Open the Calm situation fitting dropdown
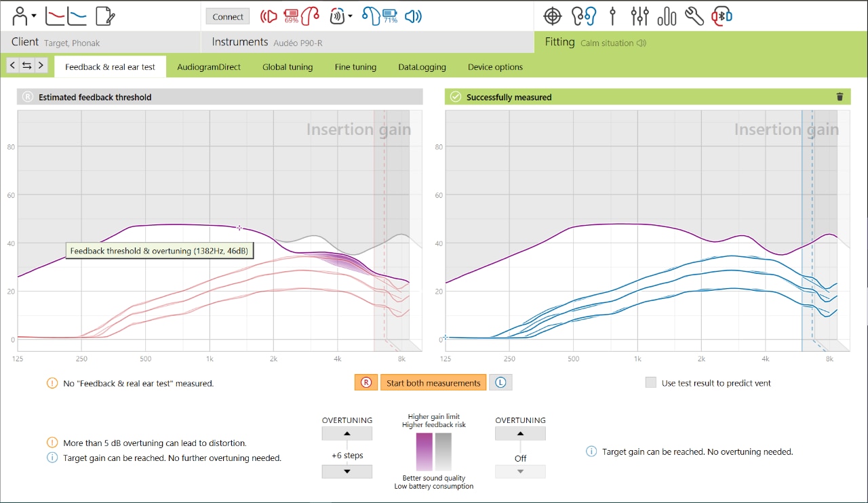 611,42
